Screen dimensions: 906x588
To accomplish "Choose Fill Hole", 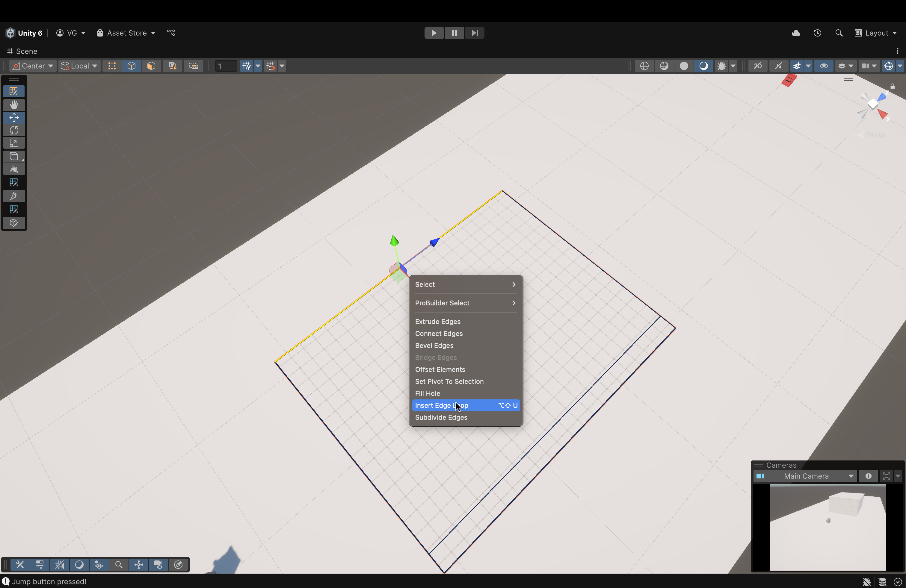I will [466, 394].
